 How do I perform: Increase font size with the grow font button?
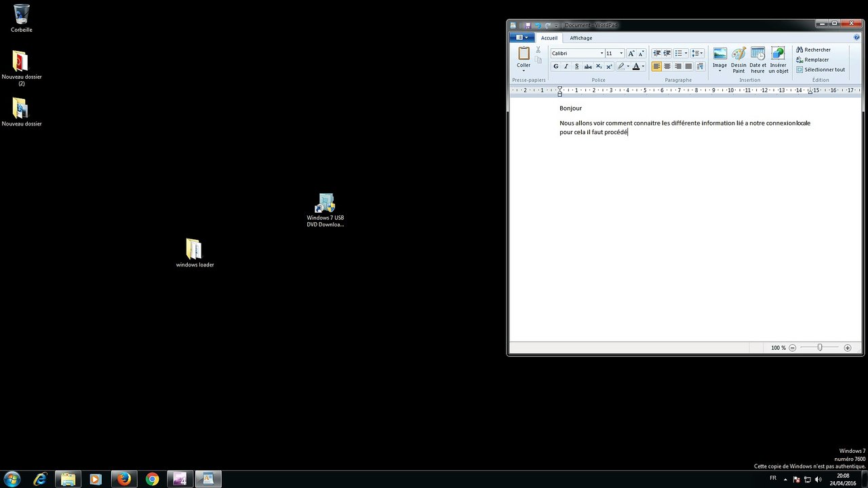tap(631, 53)
